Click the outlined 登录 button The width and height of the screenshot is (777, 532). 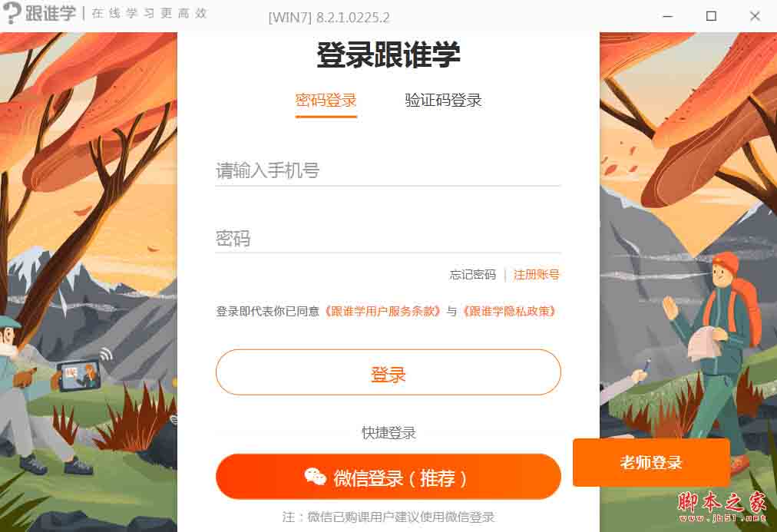click(x=388, y=372)
